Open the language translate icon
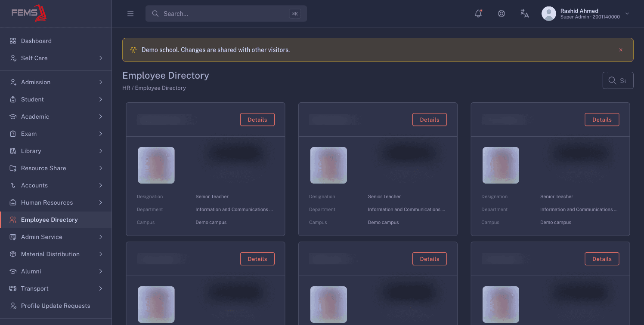 pyautogui.click(x=524, y=13)
